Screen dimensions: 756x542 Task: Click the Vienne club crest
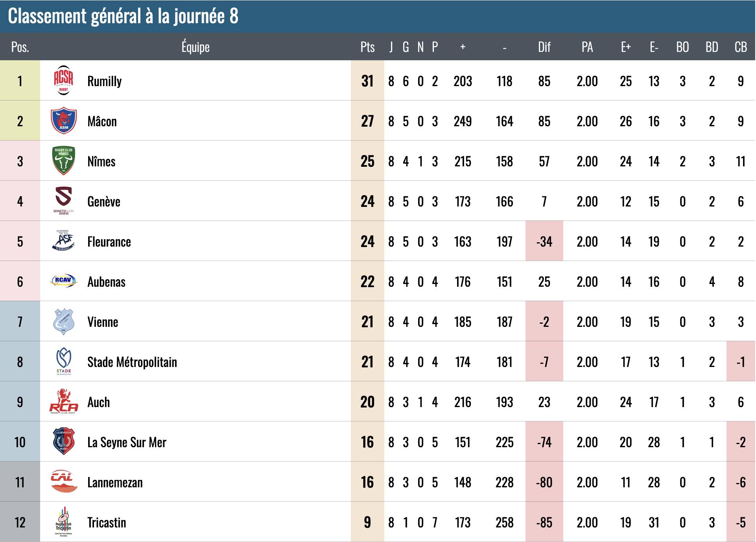tap(63, 321)
